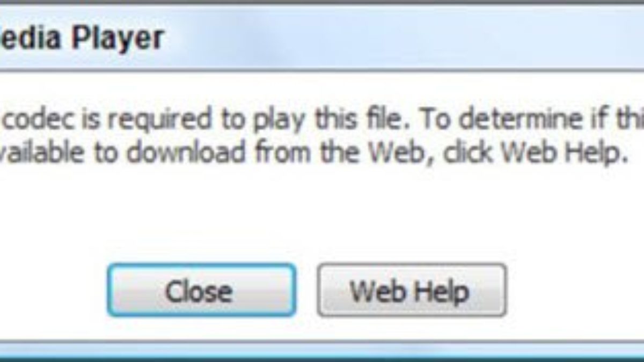The height and width of the screenshot is (362, 644).
Task: Click the dialog's top window frame edge
Action: point(322,4)
